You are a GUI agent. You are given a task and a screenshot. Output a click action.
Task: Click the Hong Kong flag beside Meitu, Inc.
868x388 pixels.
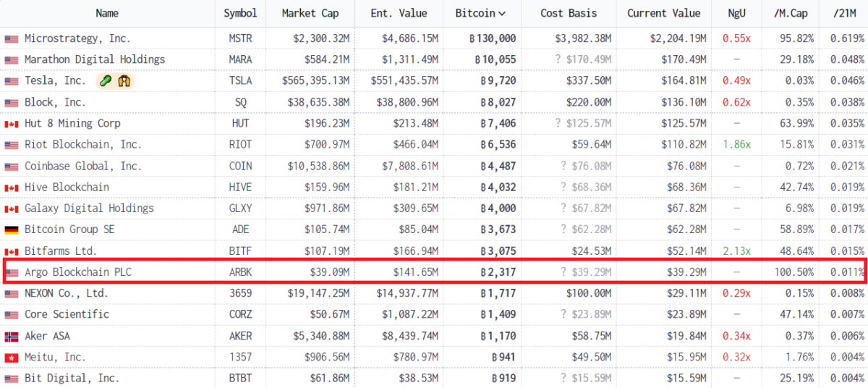pyautogui.click(x=12, y=358)
